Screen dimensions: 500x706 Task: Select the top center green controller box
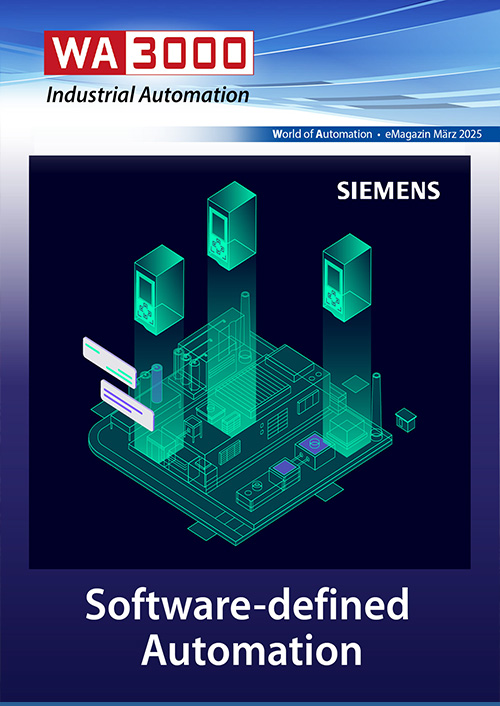(232, 226)
